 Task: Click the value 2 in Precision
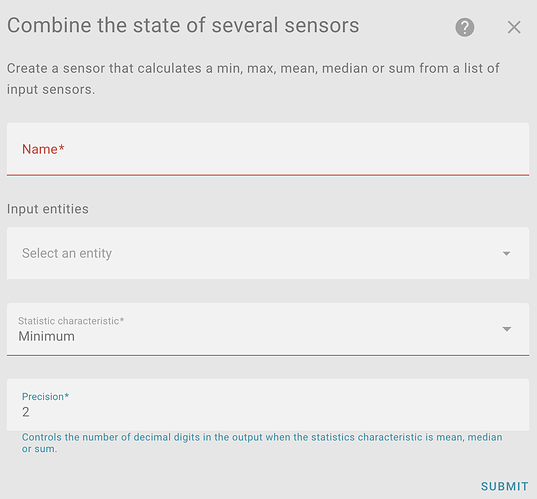pos(26,412)
